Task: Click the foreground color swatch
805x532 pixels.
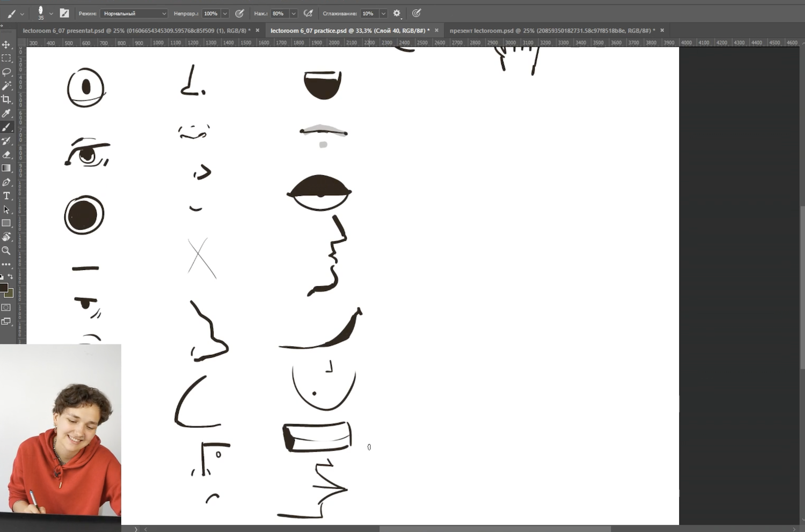Action: coord(4,287)
